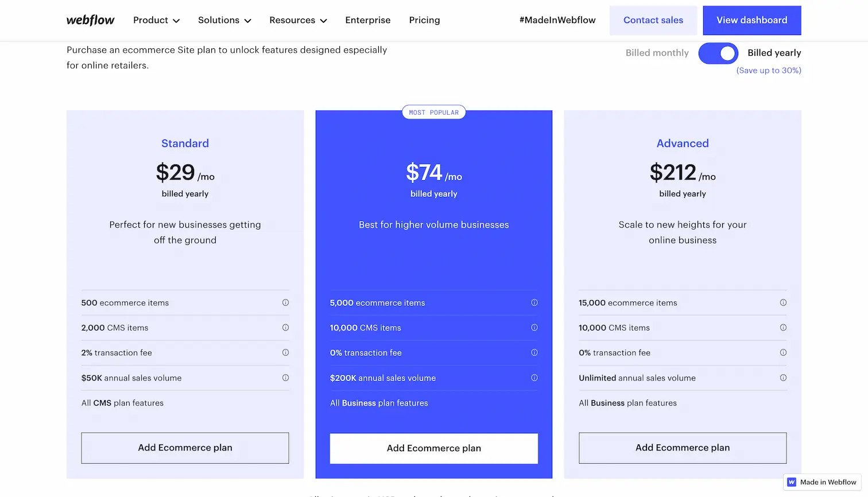Open info icon for $50K annual sales volume

click(285, 378)
